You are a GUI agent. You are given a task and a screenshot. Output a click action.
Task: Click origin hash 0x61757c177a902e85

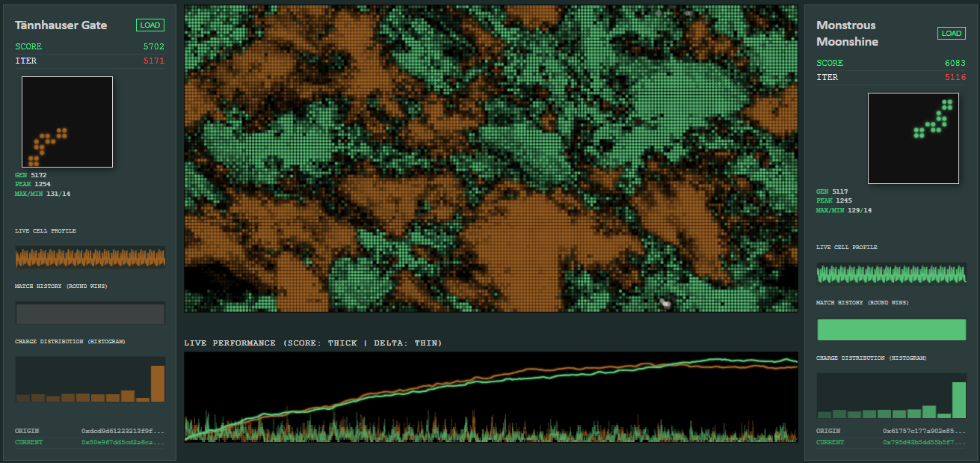point(924,432)
